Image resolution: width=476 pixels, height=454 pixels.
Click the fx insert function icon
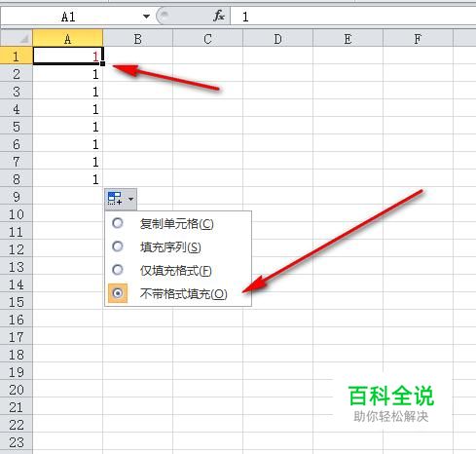(219, 16)
